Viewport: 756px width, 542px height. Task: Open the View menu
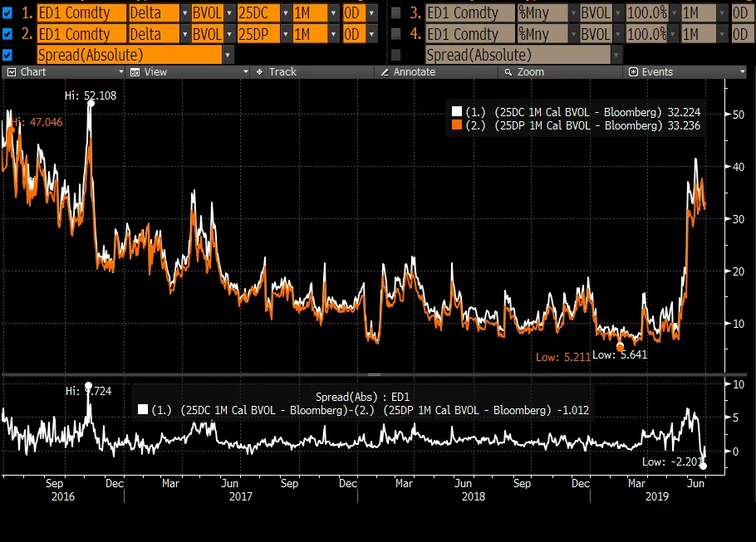pos(155,72)
